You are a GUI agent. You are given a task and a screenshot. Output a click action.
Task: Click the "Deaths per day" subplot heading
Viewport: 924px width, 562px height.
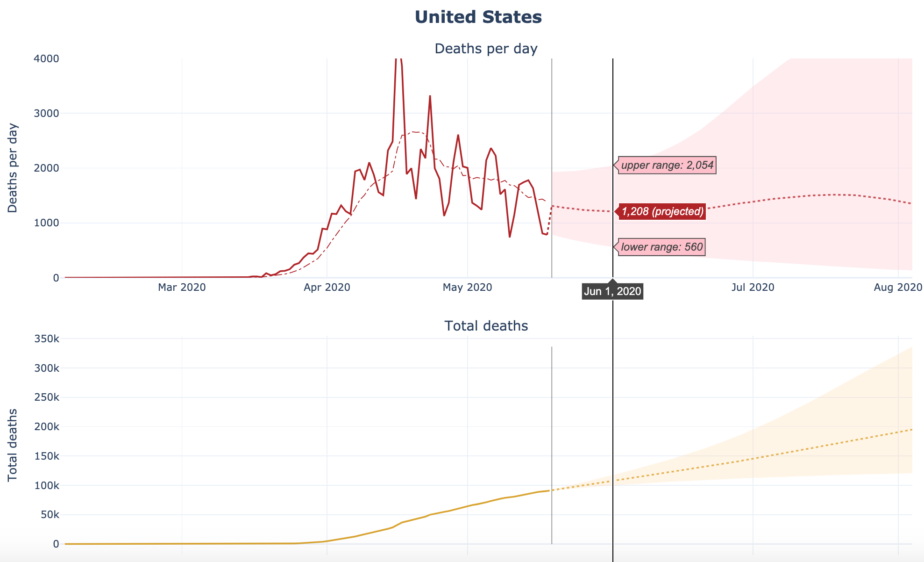[486, 49]
